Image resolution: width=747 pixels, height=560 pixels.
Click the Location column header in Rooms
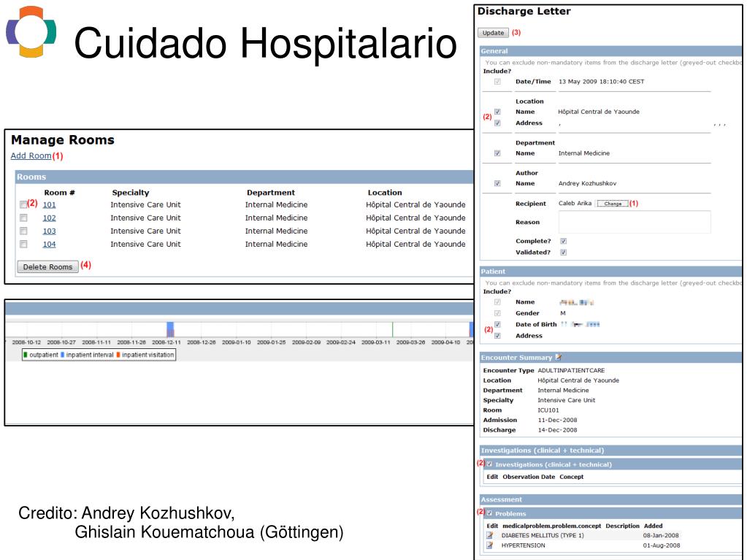point(385,192)
